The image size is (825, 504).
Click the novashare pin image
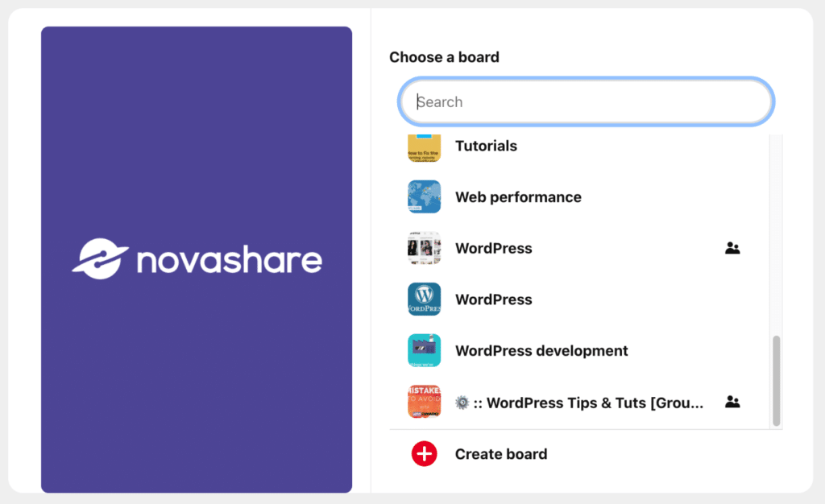coord(197,259)
